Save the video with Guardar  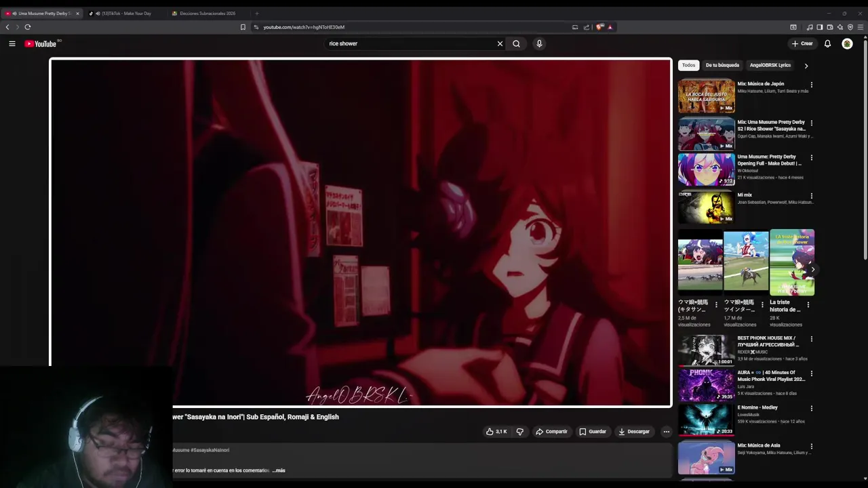(x=593, y=432)
